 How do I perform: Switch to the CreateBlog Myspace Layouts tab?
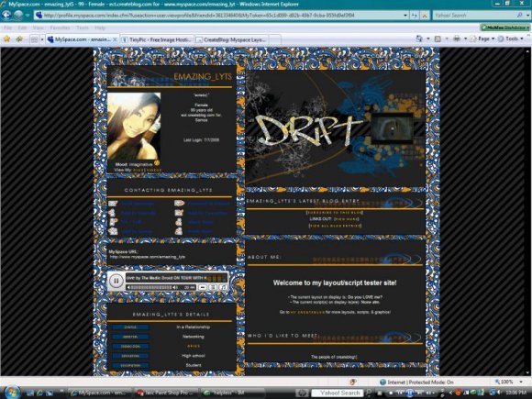[232, 39]
